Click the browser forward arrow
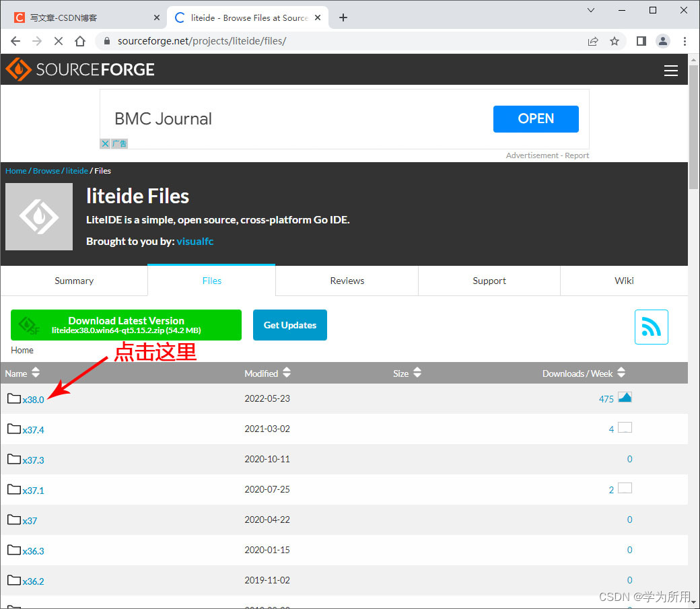The height and width of the screenshot is (609, 700). 37,41
